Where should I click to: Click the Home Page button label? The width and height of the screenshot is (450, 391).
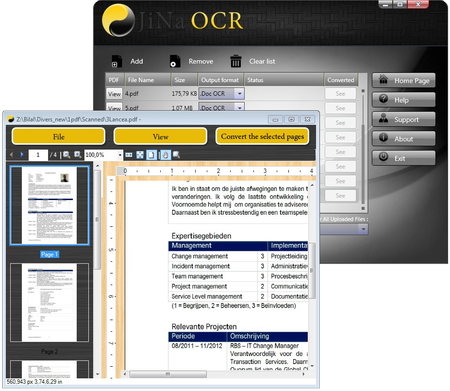[412, 81]
